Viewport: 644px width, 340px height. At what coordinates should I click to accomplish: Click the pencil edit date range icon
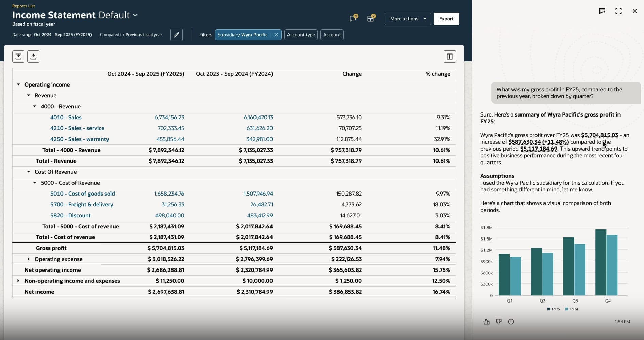tap(176, 35)
